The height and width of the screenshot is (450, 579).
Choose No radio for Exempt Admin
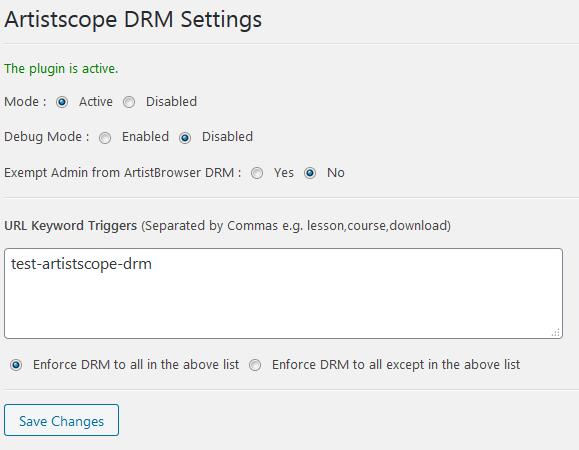click(x=310, y=173)
